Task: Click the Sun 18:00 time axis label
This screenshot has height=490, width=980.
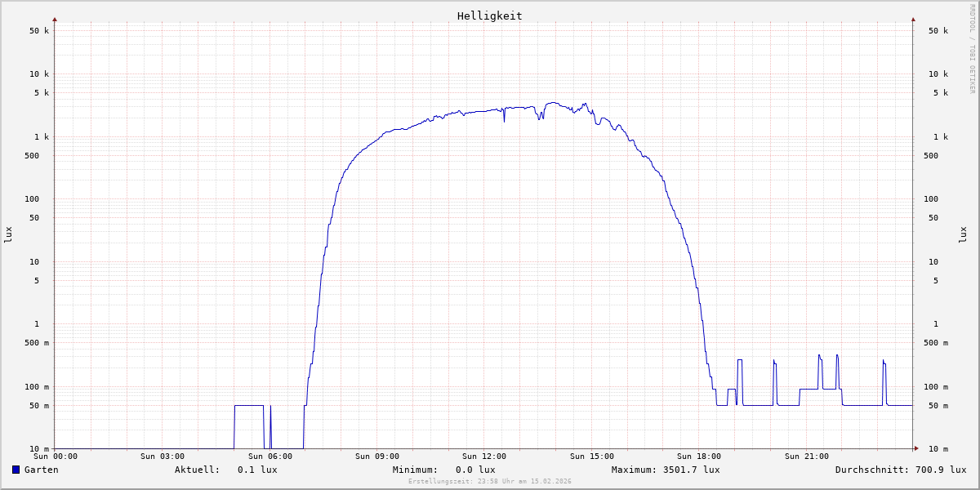Action: pos(699,457)
